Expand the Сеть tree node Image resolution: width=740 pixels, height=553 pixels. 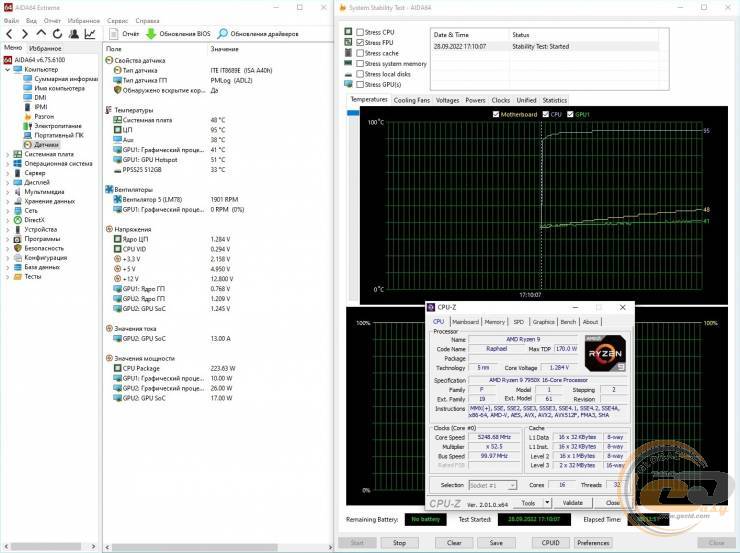coord(7,211)
